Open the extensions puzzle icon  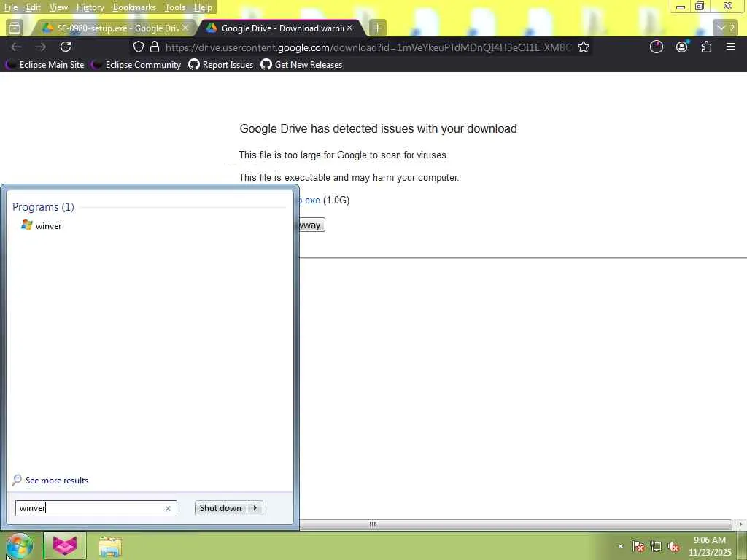pyautogui.click(x=706, y=47)
